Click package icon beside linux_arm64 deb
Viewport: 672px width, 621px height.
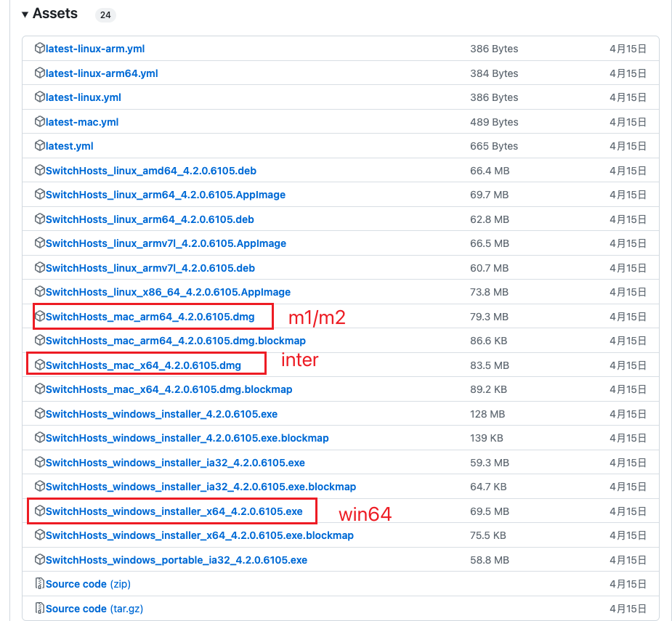(x=39, y=219)
